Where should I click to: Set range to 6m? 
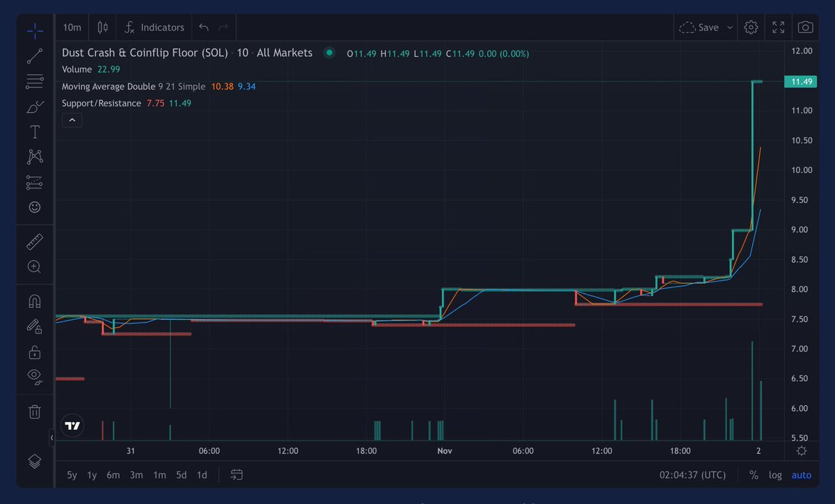tap(113, 475)
